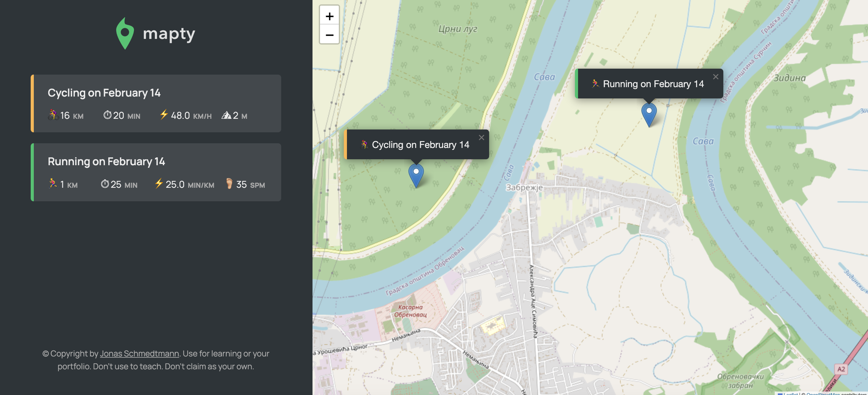Open the OpenStreetMap attribution link
Viewport: 868px width, 395px height.
823,393
